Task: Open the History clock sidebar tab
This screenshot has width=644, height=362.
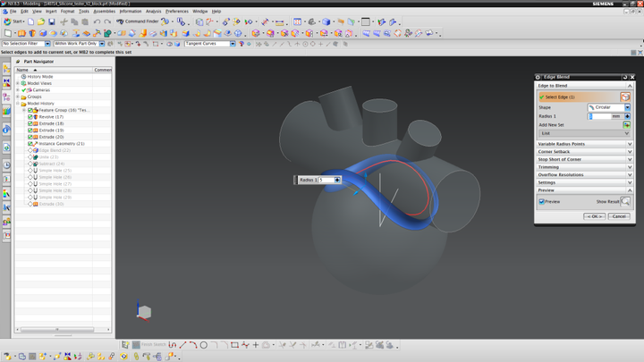Action: coord(6,165)
